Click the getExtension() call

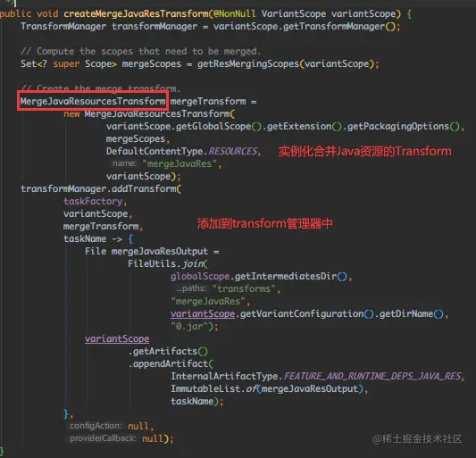[305, 127]
